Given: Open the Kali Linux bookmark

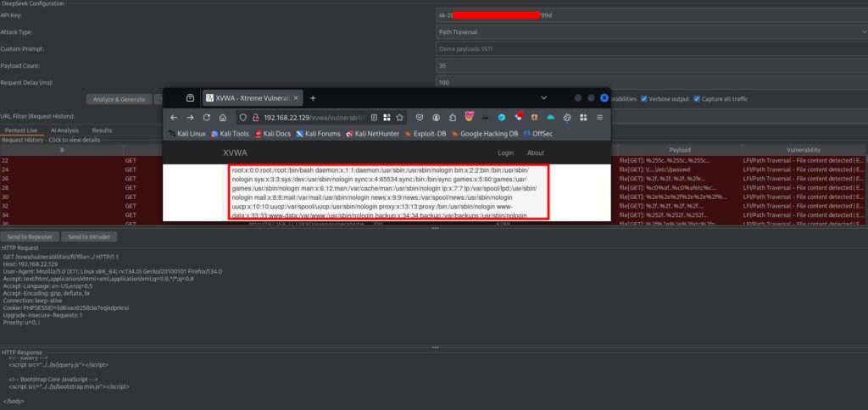Looking at the screenshot, I should 187,133.
